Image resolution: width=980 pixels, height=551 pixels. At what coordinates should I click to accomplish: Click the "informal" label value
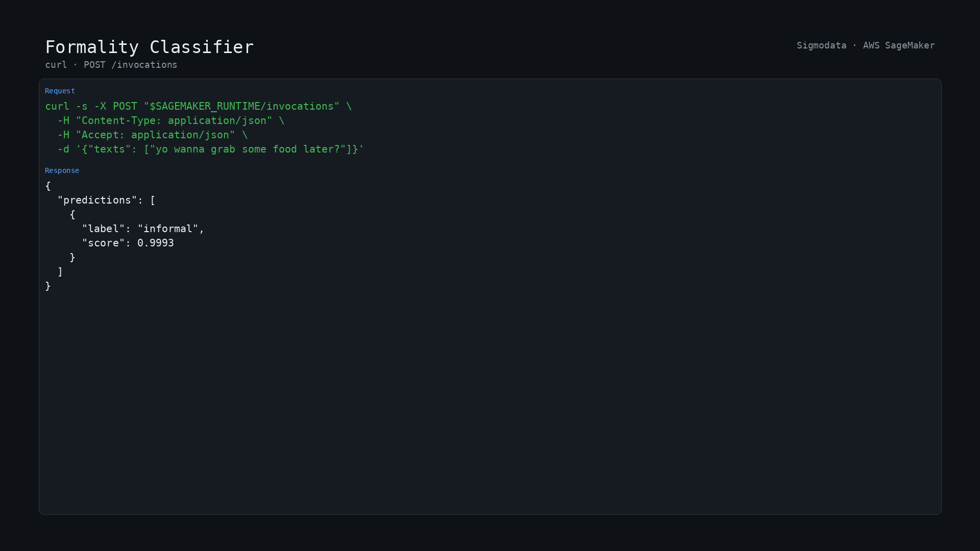click(x=168, y=229)
